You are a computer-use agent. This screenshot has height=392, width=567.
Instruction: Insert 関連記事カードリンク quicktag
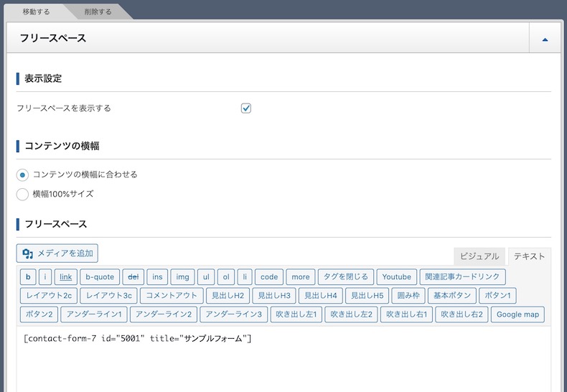(x=462, y=277)
